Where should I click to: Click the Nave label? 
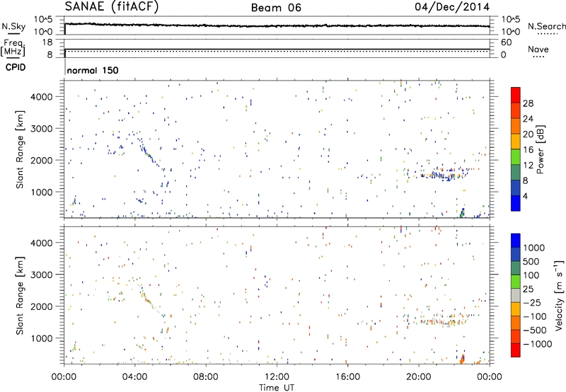(538, 49)
